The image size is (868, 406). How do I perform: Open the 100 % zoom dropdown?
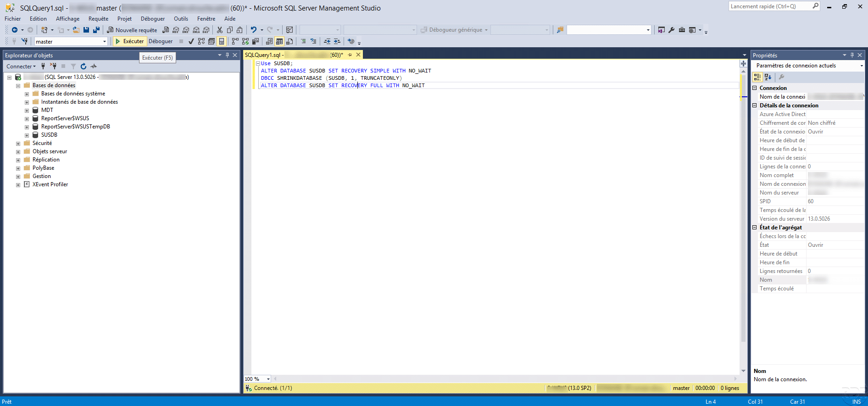(x=268, y=379)
